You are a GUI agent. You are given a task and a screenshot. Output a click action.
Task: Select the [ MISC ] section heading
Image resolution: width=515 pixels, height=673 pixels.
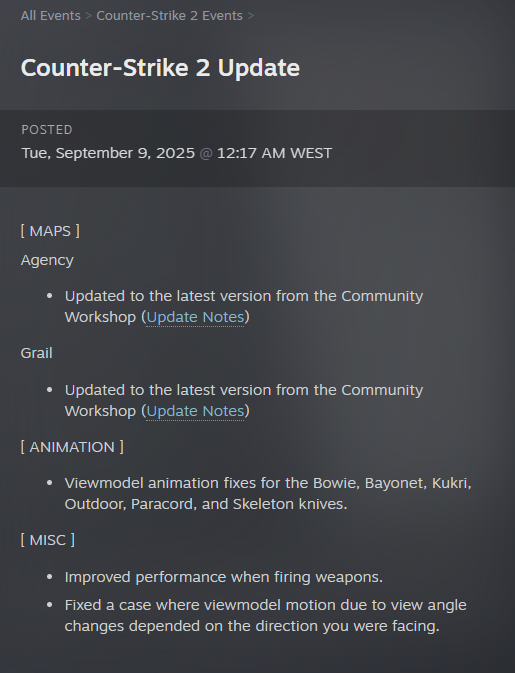coord(48,540)
